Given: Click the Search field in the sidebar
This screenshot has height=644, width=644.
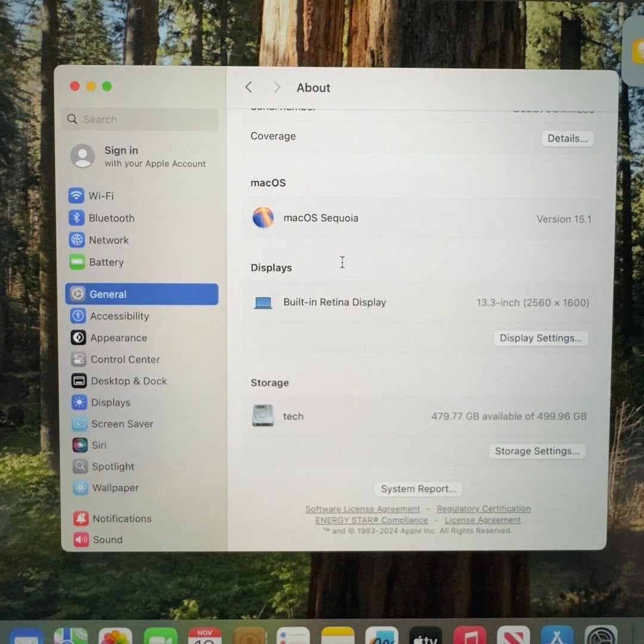Looking at the screenshot, I should click(140, 119).
